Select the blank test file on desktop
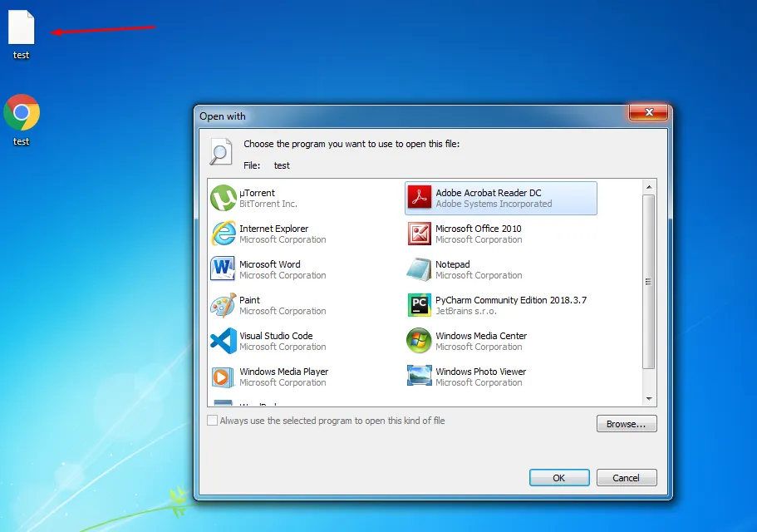The width and height of the screenshot is (757, 532). (x=22, y=28)
